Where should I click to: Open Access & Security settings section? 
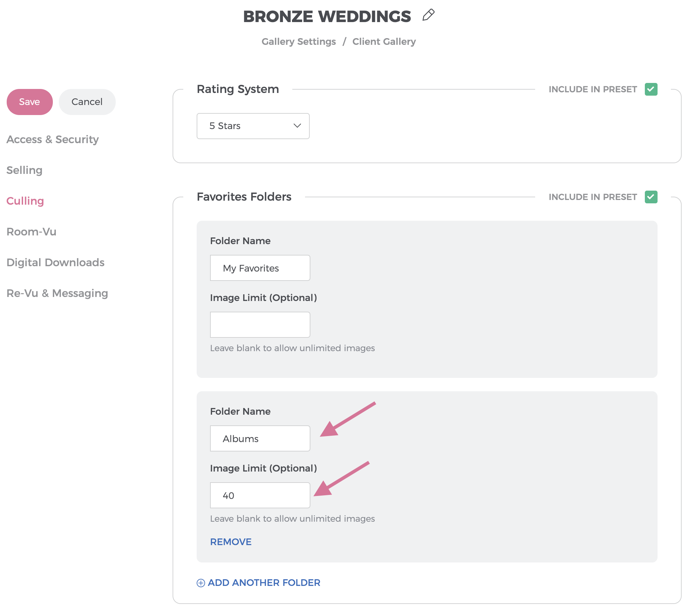[x=53, y=139]
